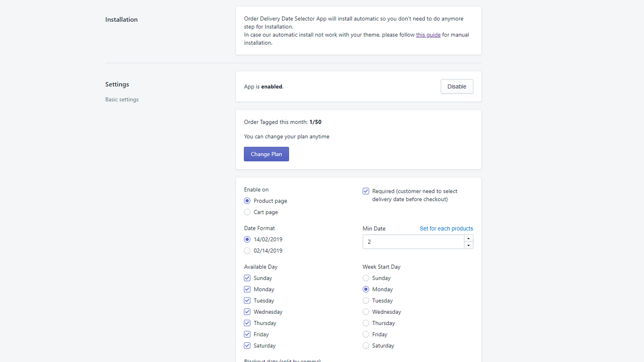Set Week Start Day to Friday

[x=365, y=334]
